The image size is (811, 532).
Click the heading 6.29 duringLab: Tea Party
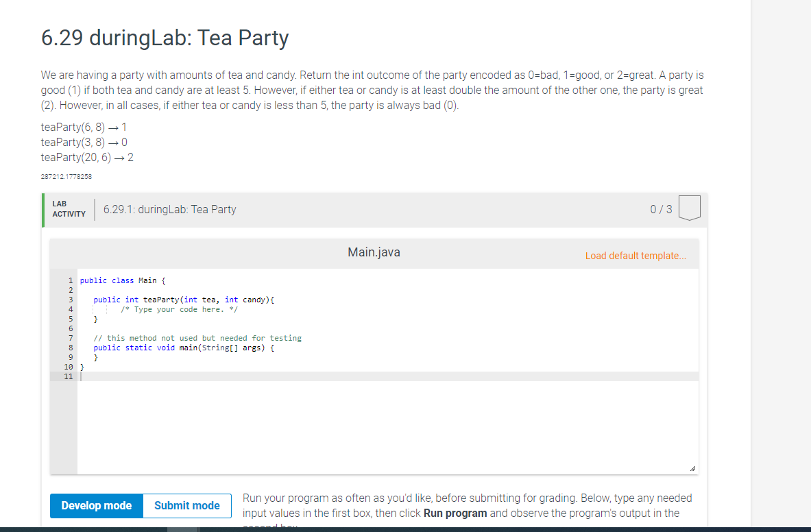pyautogui.click(x=165, y=39)
